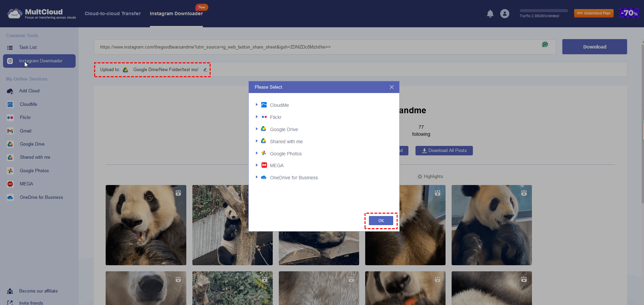Click the CloudMe icon in sidebar

click(10, 104)
